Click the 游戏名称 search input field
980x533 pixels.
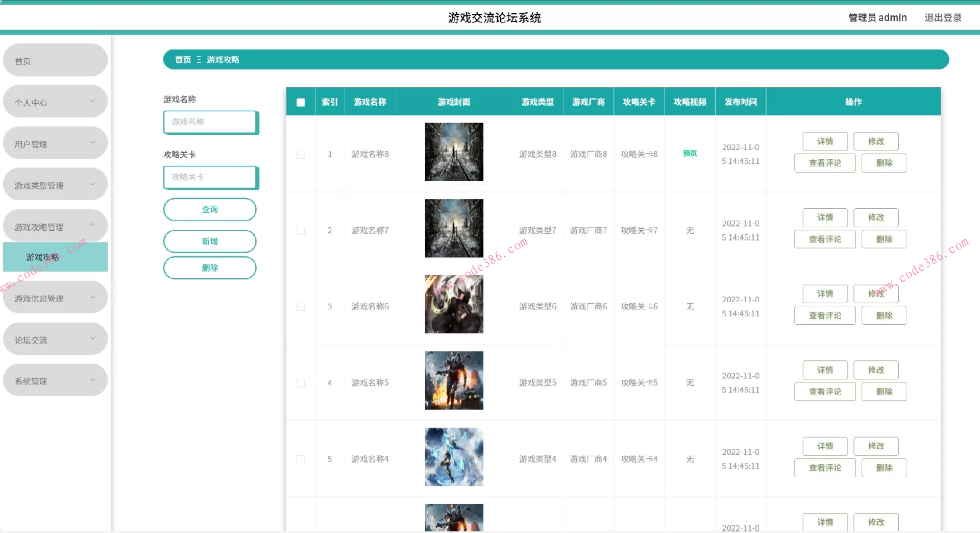click(210, 122)
